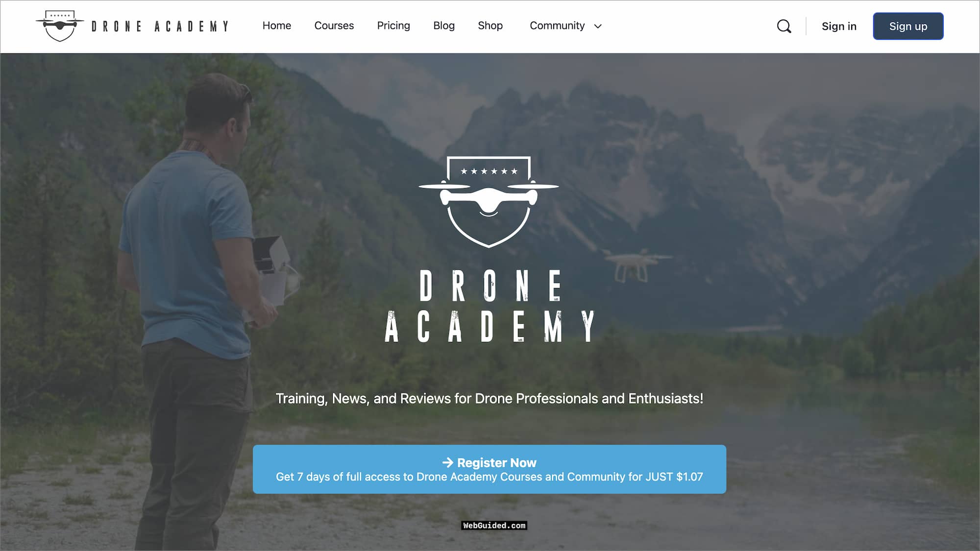980x551 pixels.
Task: Click the star rating icons in shield logo
Action: tap(489, 171)
